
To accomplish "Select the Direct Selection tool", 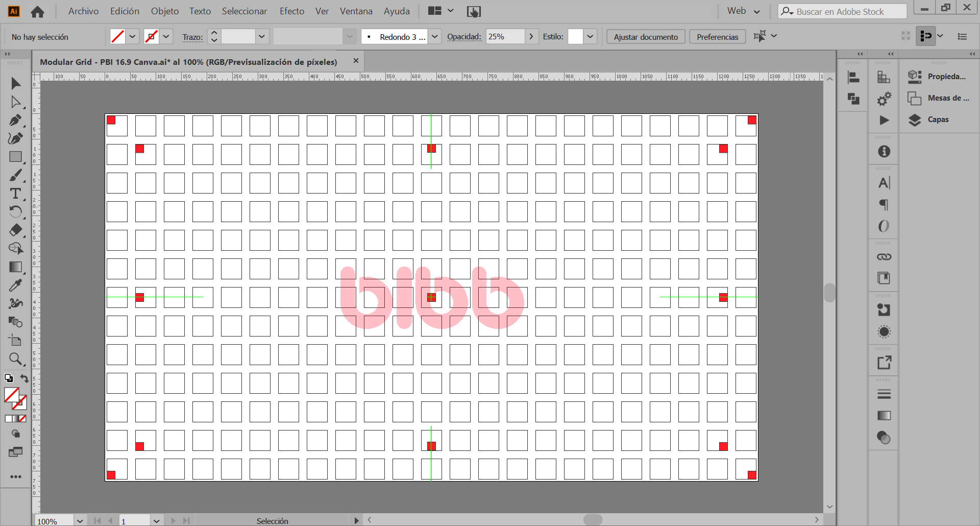I will click(x=15, y=102).
